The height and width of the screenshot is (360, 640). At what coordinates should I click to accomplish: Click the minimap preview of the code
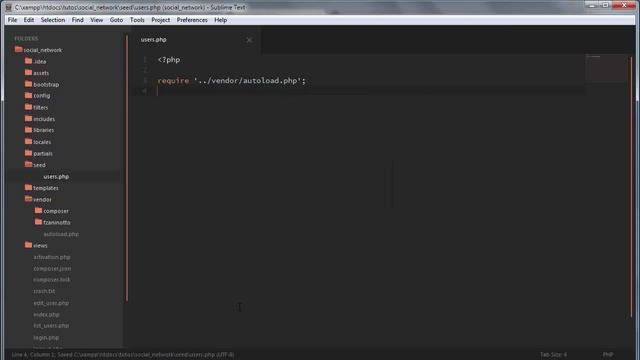[x=607, y=68]
